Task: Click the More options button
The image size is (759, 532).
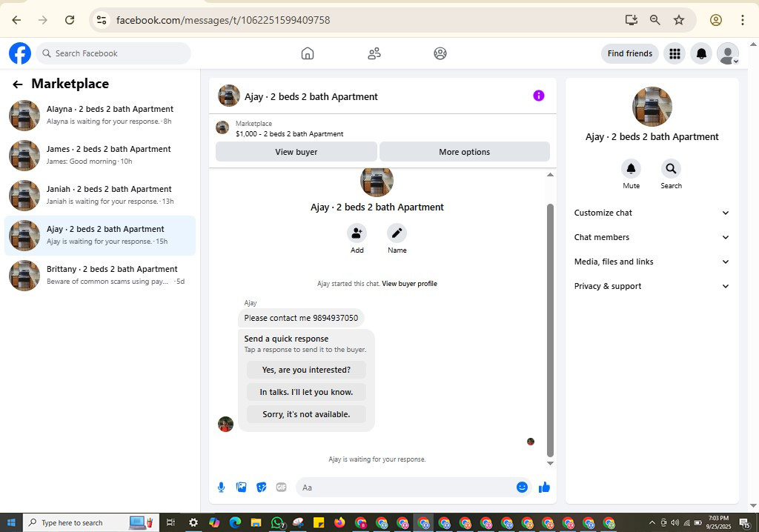Action: 464,151
